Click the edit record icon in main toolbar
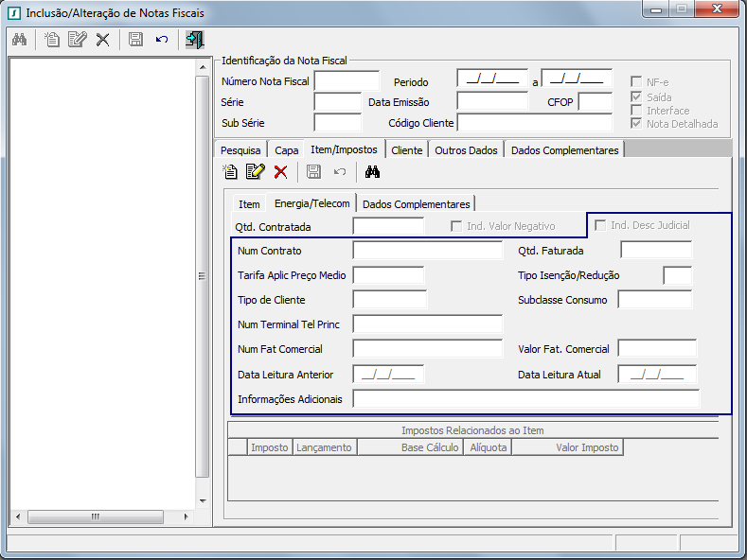 (77, 39)
